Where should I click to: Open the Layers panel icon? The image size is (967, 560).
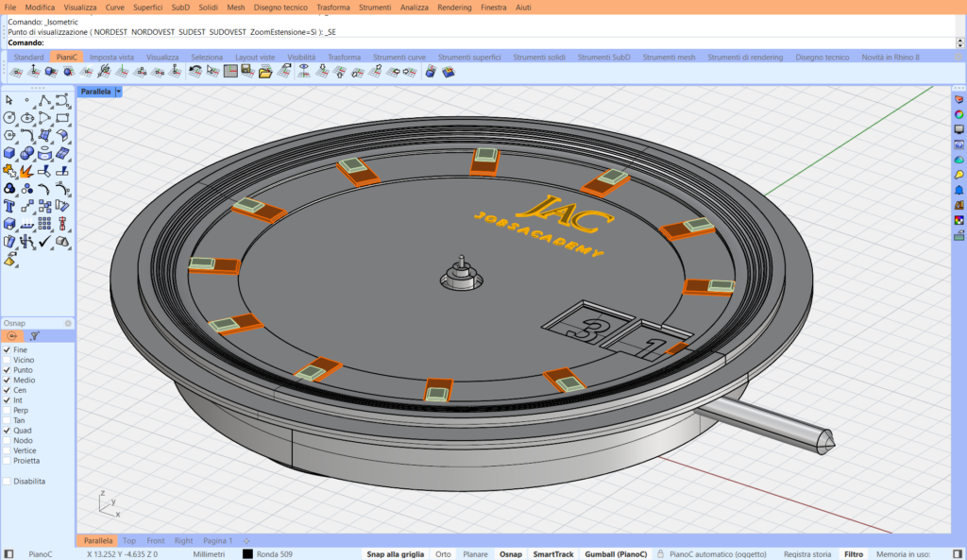pyautogui.click(x=959, y=99)
